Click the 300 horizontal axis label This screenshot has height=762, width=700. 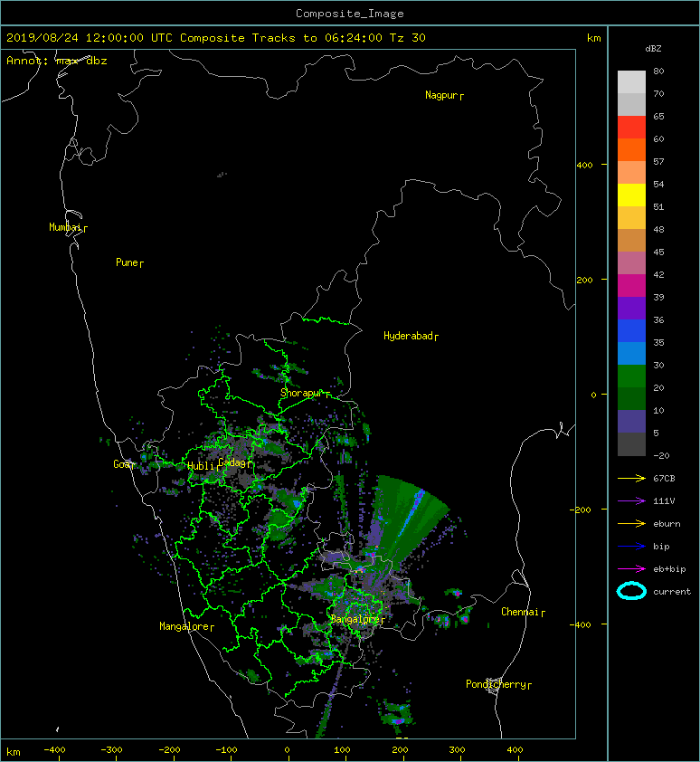(457, 750)
